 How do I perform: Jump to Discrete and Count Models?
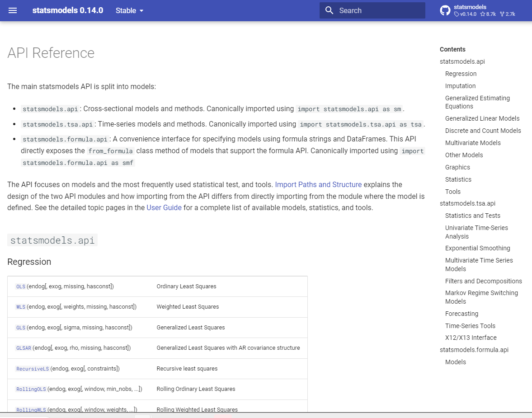click(x=483, y=131)
